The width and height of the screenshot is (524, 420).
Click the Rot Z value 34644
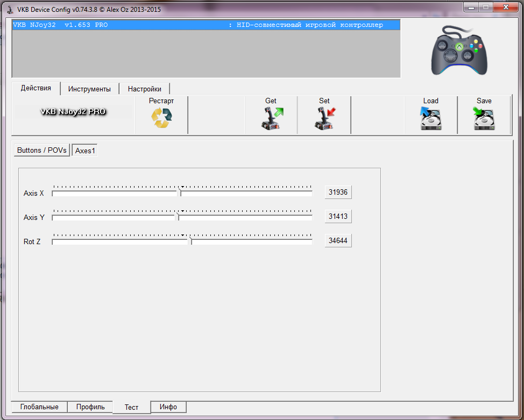point(338,240)
